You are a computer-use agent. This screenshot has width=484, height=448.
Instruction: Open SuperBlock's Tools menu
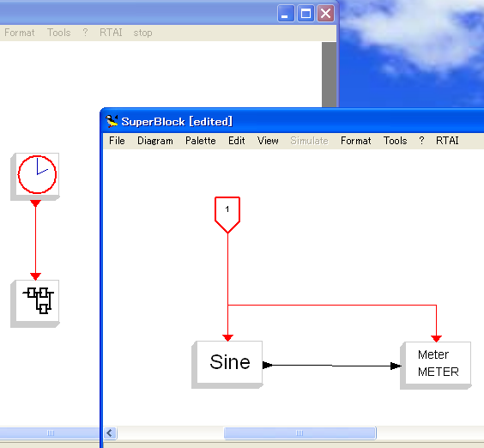click(x=395, y=141)
